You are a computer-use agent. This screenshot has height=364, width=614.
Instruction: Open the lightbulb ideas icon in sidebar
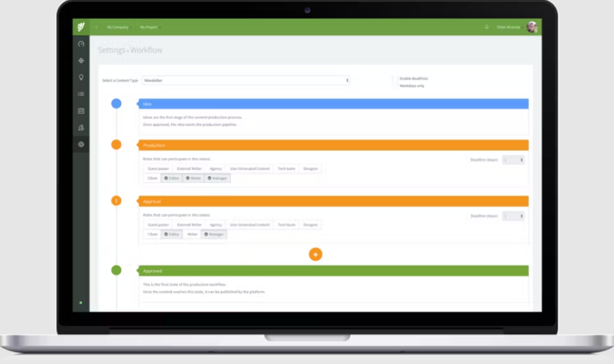tap(81, 77)
